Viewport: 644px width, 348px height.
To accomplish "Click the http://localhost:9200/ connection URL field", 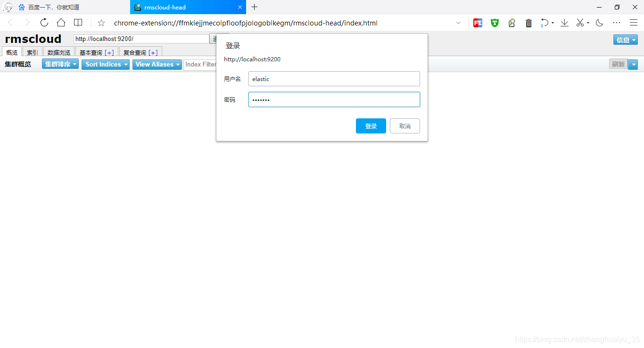I will point(141,39).
